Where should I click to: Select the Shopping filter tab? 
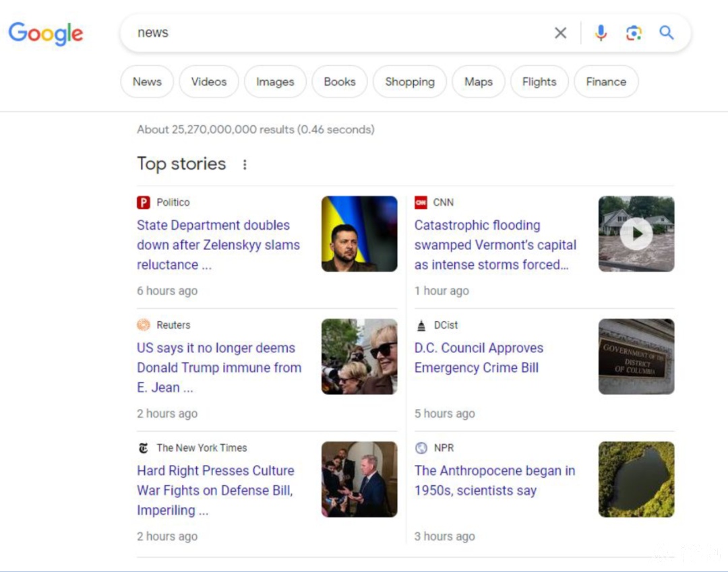(x=410, y=82)
